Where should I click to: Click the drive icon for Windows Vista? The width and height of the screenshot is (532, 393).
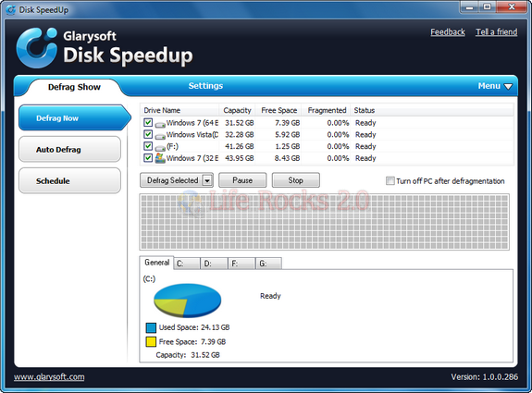coord(160,136)
